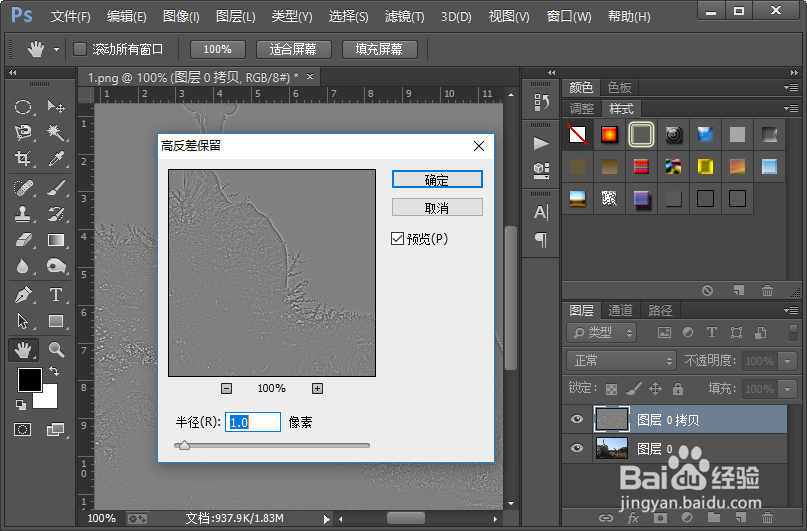Toggle pixel layer filter
Viewport: 807px width, 531px height.
point(664,333)
